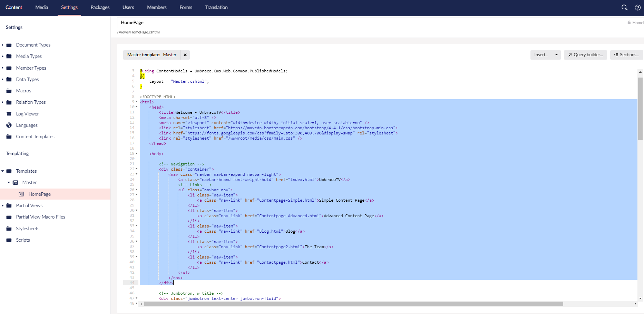Click the Data Types folder icon
This screenshot has width=644, height=314.
pos(9,79)
